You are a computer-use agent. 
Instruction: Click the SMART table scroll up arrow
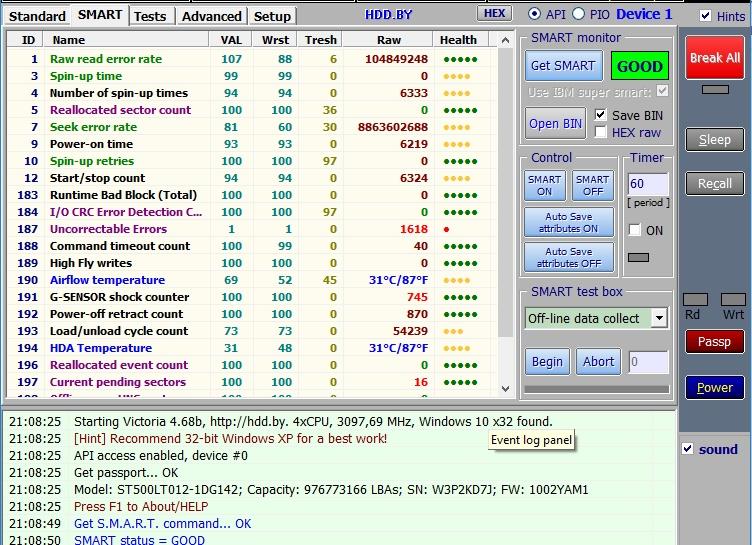(505, 40)
